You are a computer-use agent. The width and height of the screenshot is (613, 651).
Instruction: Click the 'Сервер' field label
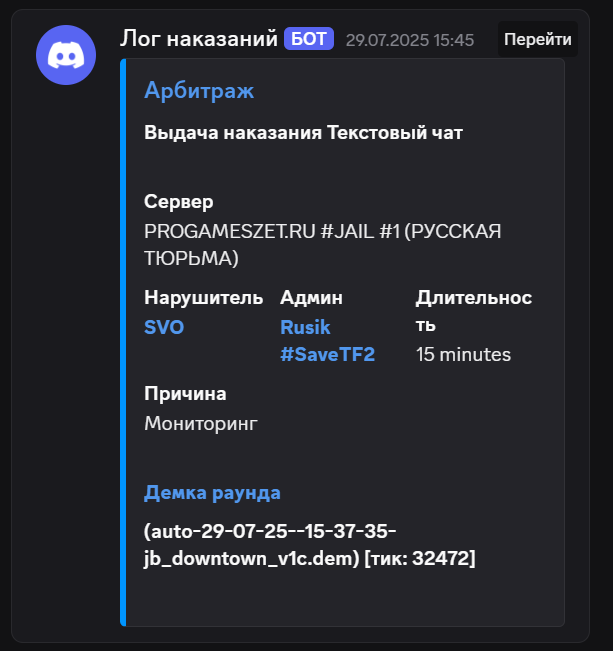click(179, 202)
